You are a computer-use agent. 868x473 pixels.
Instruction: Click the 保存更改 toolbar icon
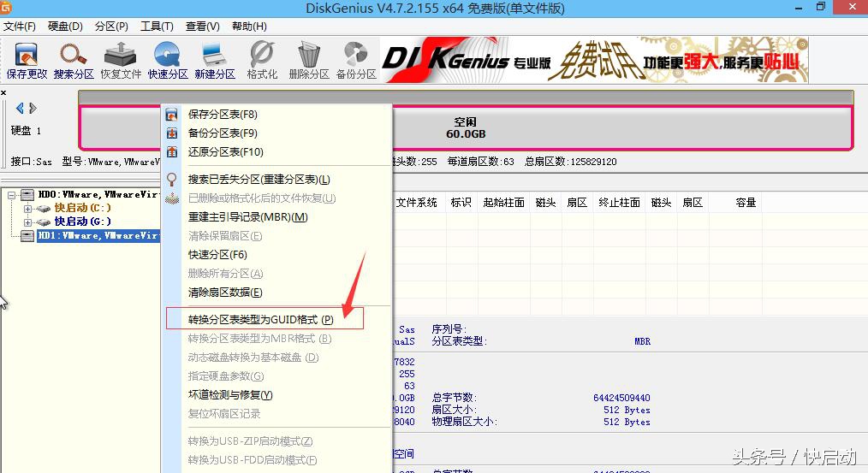(x=26, y=60)
